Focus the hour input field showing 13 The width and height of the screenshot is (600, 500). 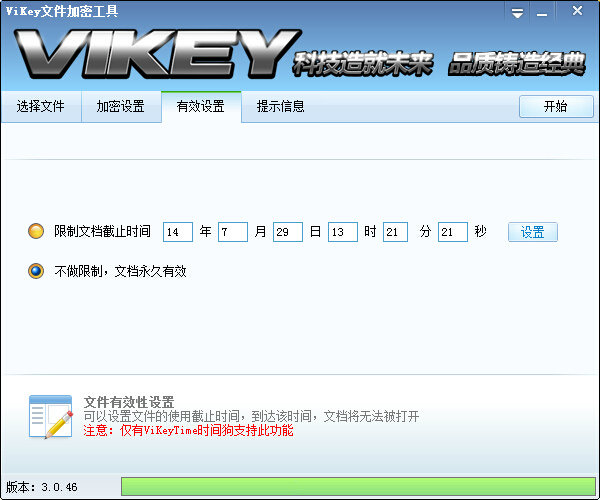pyautogui.click(x=343, y=232)
